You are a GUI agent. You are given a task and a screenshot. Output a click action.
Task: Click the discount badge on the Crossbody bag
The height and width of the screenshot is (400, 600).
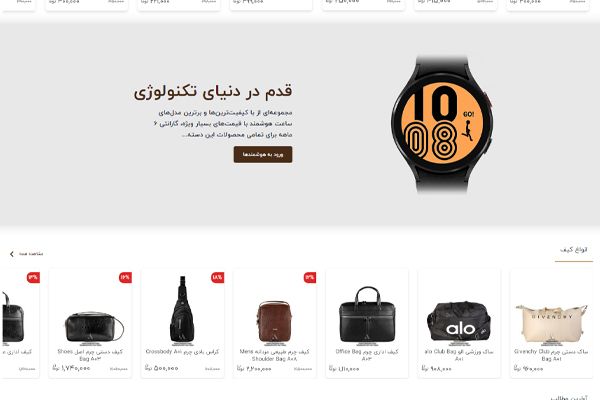[x=217, y=278]
